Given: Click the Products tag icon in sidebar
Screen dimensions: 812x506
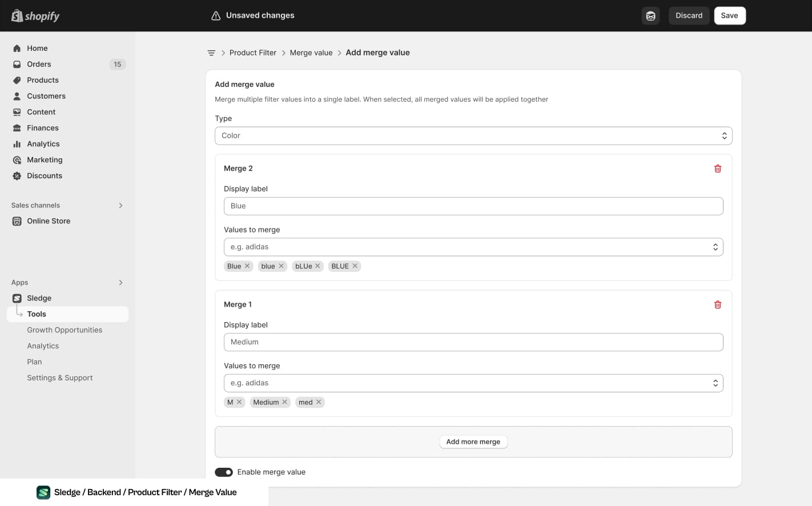Looking at the screenshot, I should [x=17, y=81].
